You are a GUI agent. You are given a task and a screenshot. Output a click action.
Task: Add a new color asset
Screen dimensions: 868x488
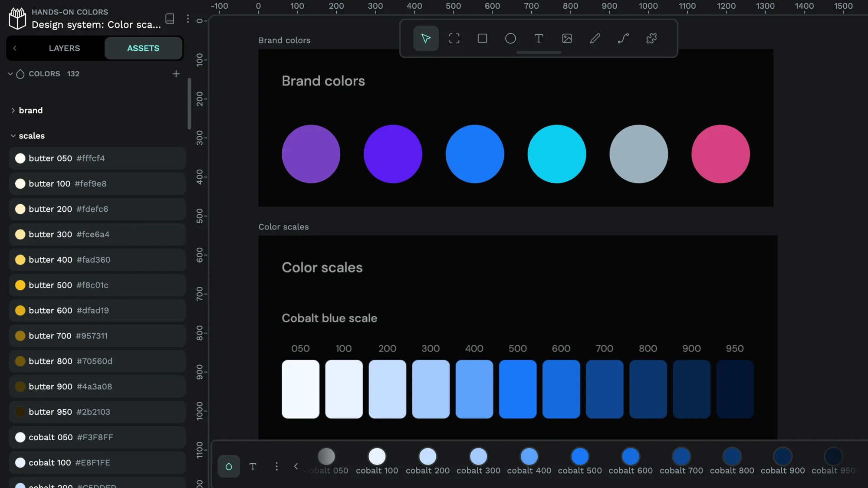(x=176, y=74)
